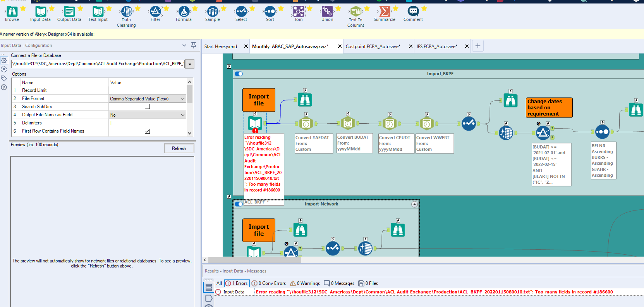The width and height of the screenshot is (644, 307).
Task: Click the Refresh preview button
Action: [179, 148]
